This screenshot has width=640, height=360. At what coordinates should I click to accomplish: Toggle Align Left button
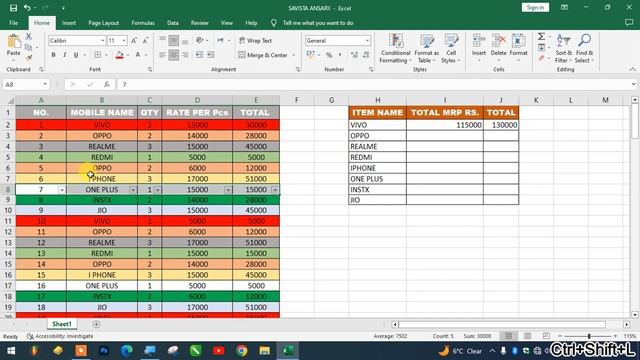tap(162, 55)
